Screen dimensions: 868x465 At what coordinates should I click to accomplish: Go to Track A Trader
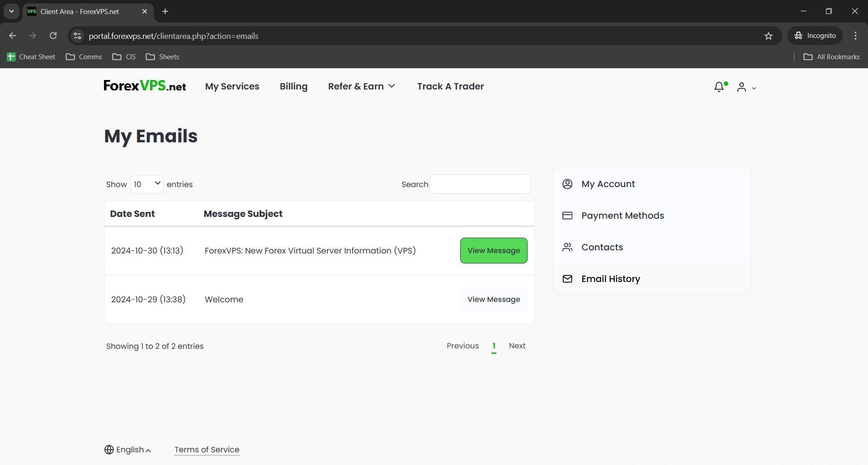coord(450,86)
